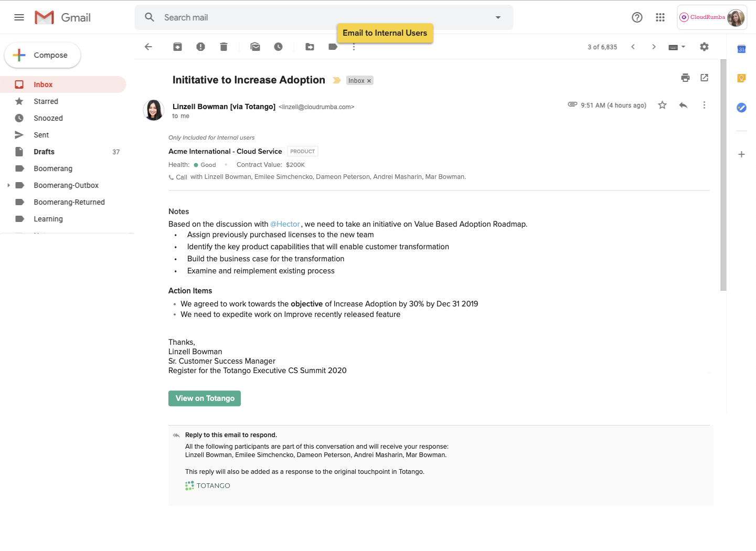Viewport: 756px width, 551px height.
Task: Click the 9:51 AM timestamp
Action: pos(613,105)
